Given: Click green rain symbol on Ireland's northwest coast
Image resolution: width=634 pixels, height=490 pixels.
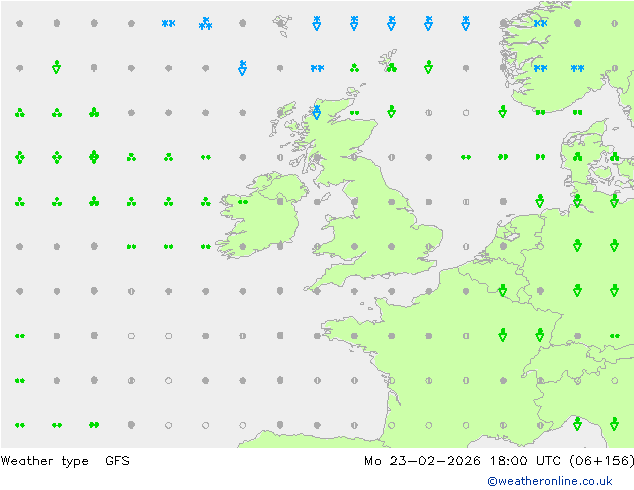Looking at the screenshot, I should point(243,202).
